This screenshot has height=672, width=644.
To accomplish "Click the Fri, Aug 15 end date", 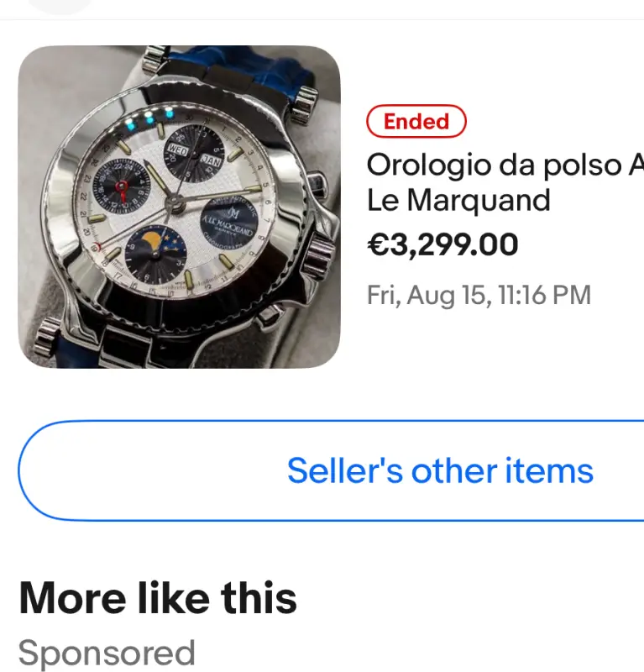I will [479, 295].
